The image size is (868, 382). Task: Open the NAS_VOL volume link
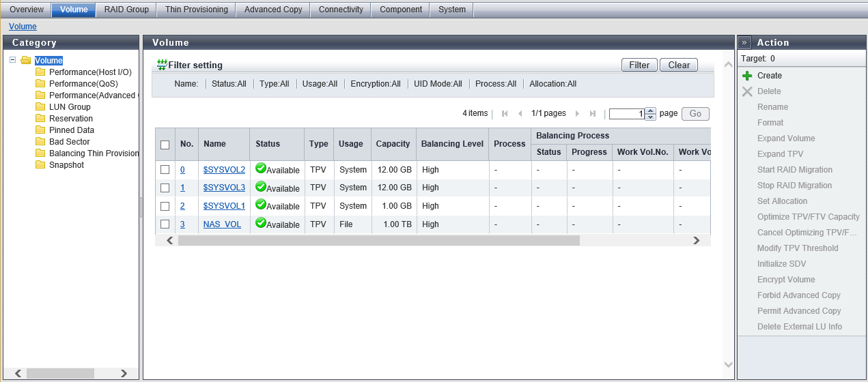(222, 224)
